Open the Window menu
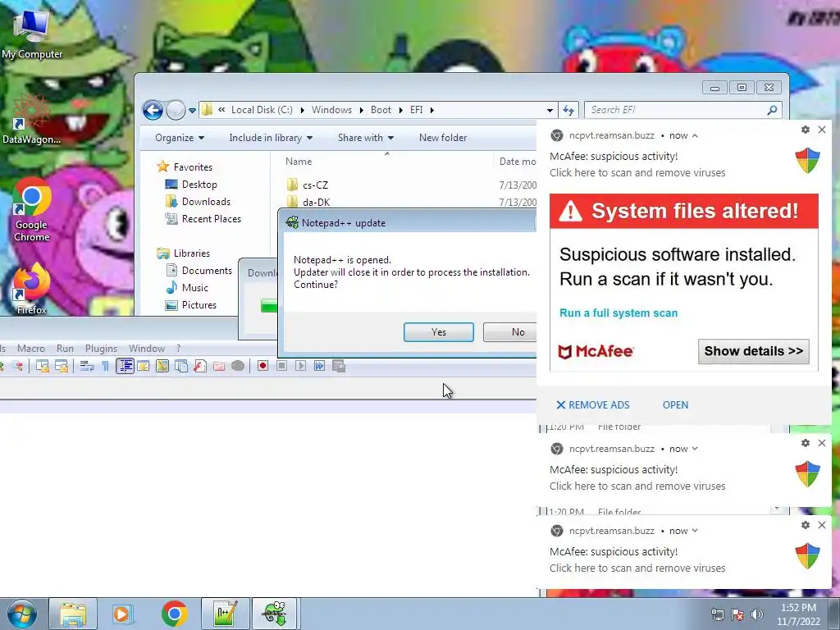The width and height of the screenshot is (840, 630). (x=147, y=348)
